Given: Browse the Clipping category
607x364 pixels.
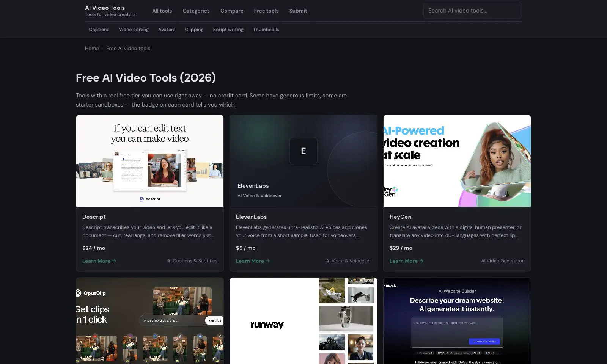Looking at the screenshot, I should (x=194, y=30).
